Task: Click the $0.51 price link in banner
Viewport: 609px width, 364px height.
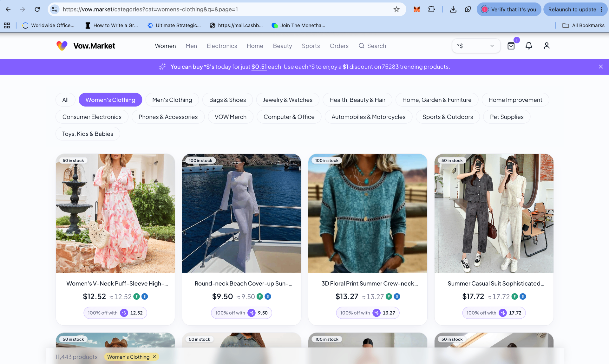Action: click(259, 67)
